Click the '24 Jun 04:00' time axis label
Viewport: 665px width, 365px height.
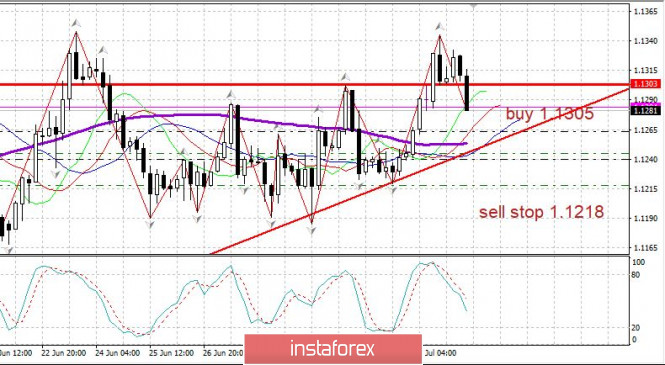coord(117,353)
